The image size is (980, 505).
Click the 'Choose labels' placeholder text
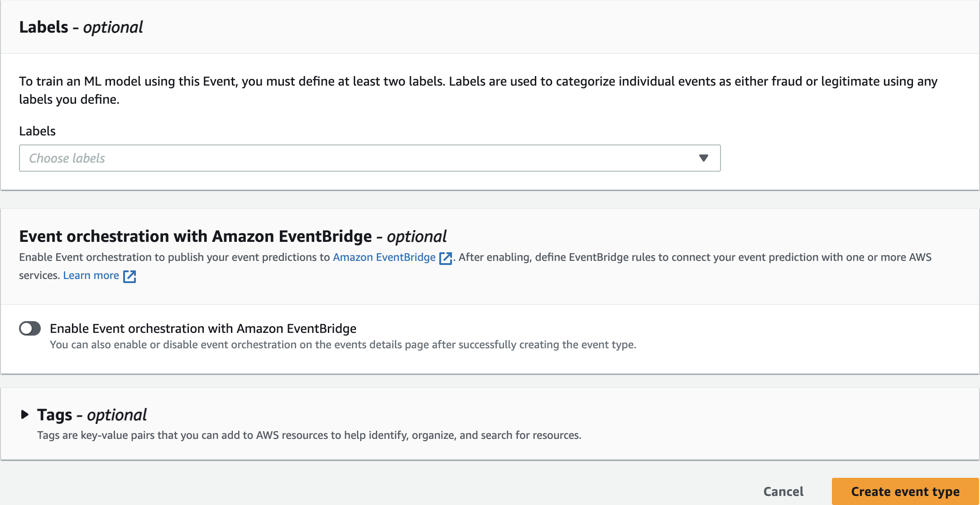67,158
